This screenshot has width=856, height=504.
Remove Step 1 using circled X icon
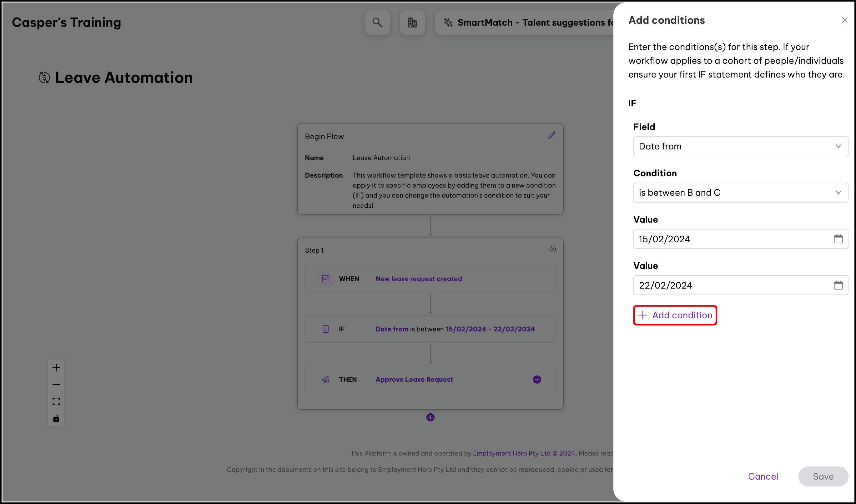click(553, 249)
